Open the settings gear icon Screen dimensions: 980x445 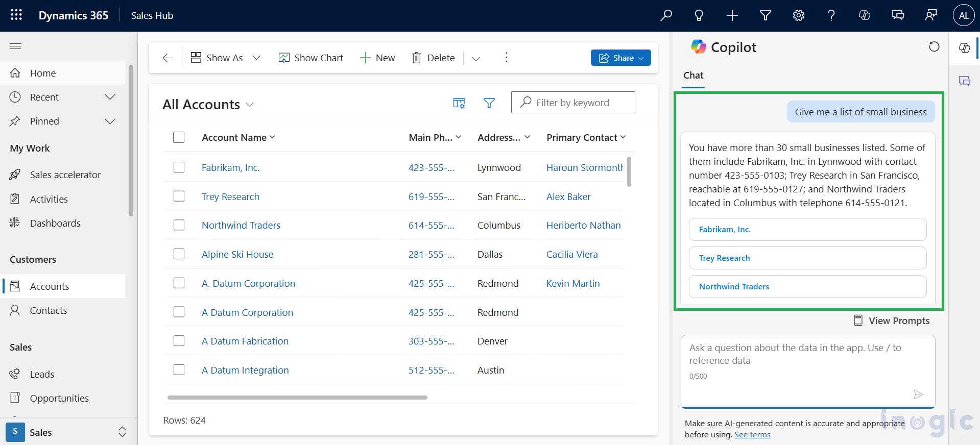tap(799, 15)
